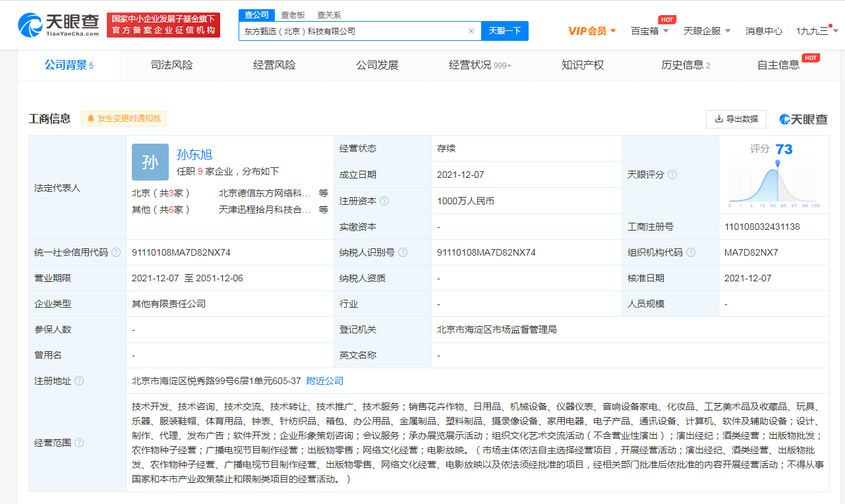The height and width of the screenshot is (504, 845).
Task: Click the 存续 business status value
Action: 446,149
